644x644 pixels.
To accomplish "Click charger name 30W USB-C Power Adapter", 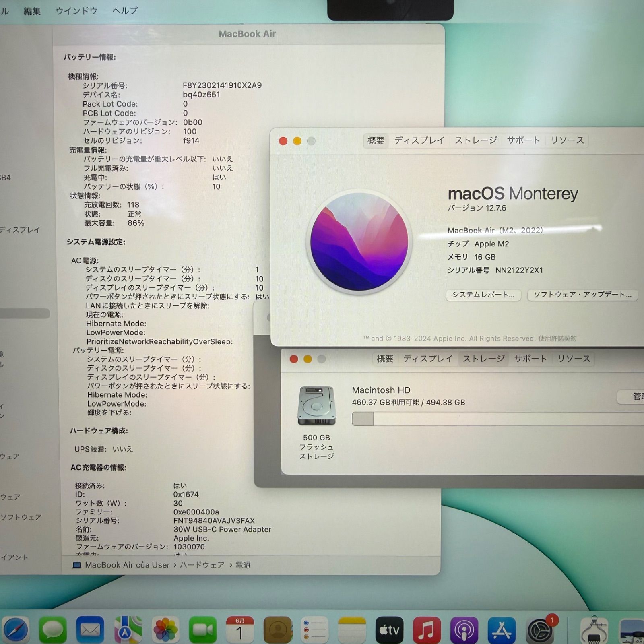I will click(x=222, y=530).
